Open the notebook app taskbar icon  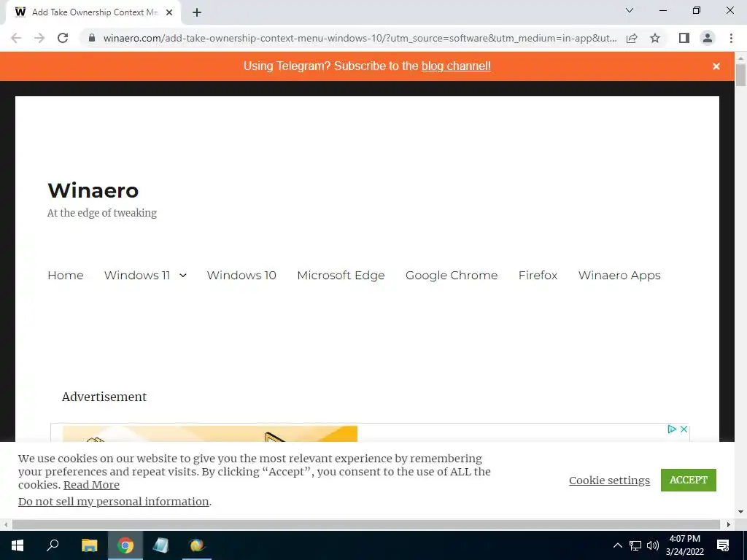tap(161, 545)
